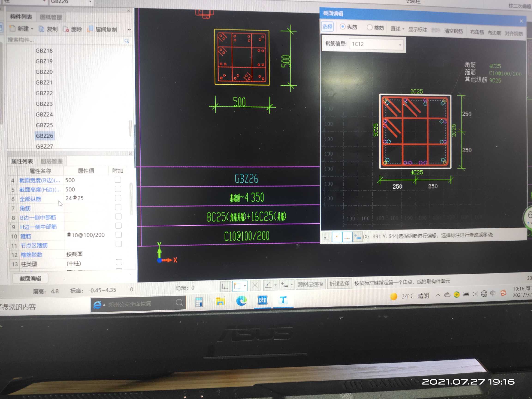Switch to the 属性列表 tab

22,161
